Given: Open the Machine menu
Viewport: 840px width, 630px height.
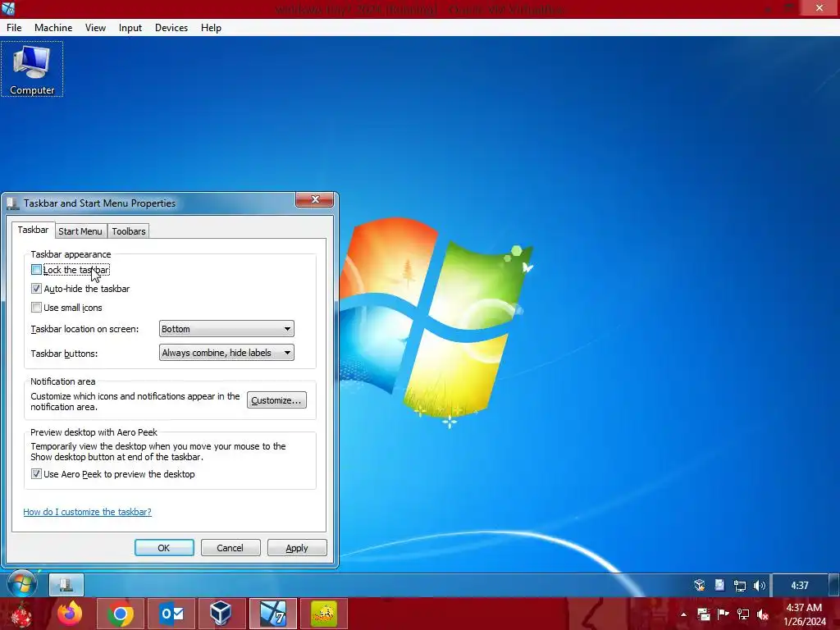Looking at the screenshot, I should 53,28.
